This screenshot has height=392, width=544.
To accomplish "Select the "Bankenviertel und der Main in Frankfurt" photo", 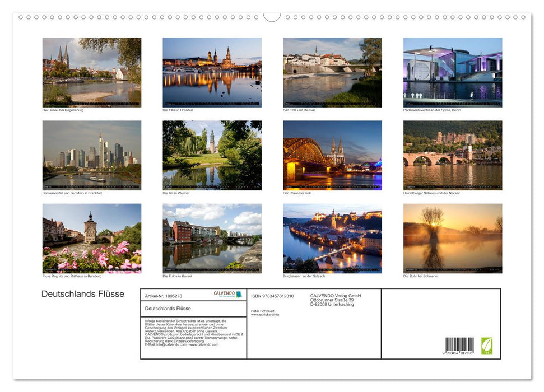I will click(92, 155).
